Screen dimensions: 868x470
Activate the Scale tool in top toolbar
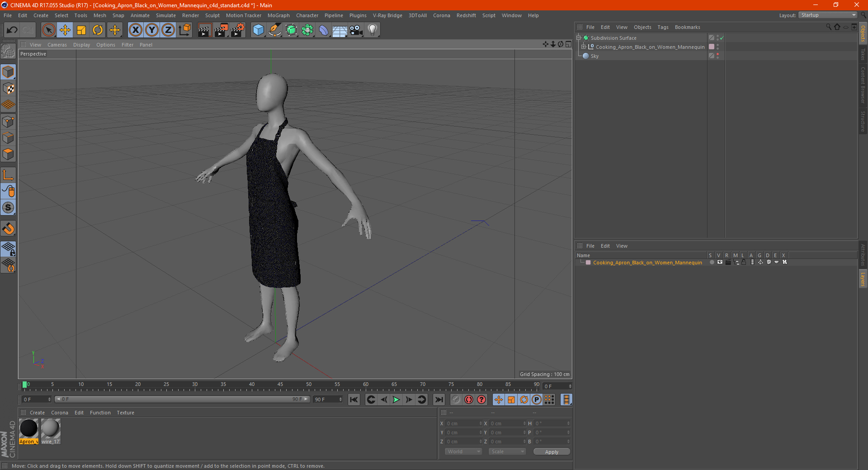pyautogui.click(x=81, y=30)
